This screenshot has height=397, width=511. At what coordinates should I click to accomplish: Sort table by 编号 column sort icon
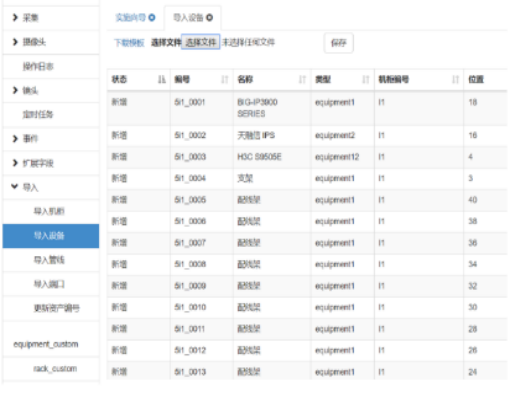point(225,80)
